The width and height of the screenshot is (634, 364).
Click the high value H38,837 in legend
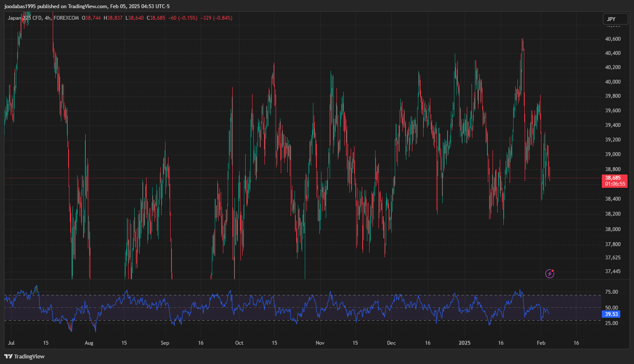(x=113, y=18)
